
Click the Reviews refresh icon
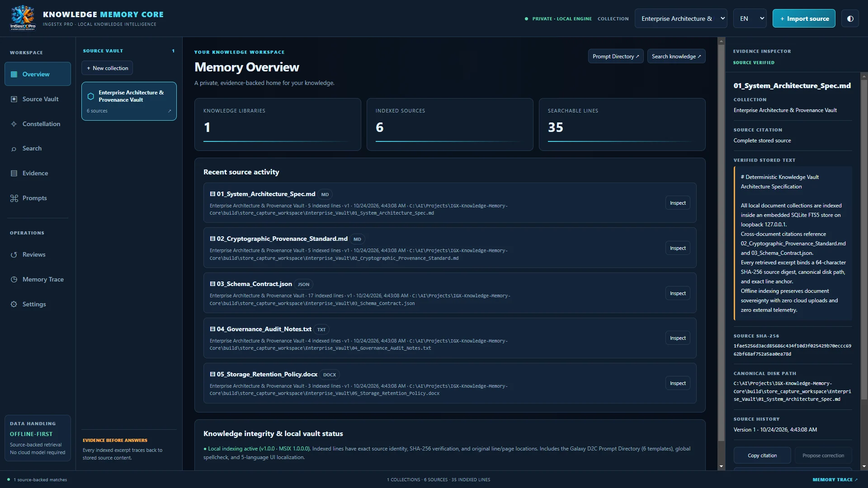14,255
